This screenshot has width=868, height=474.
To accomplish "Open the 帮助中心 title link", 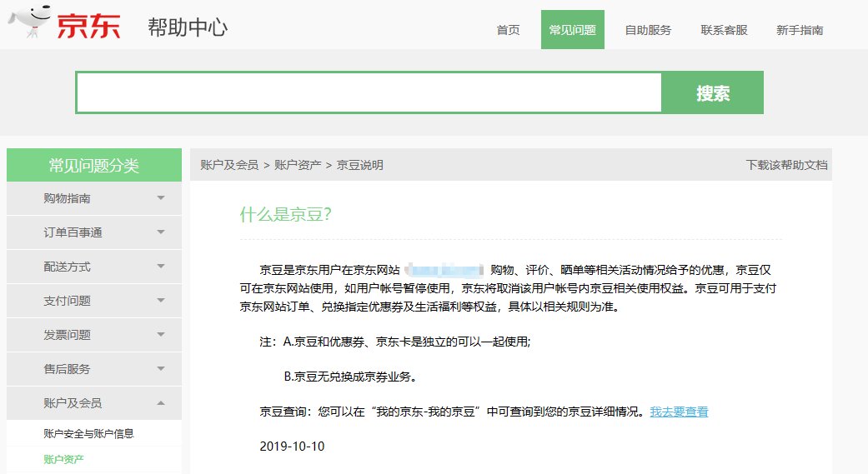I will 188,27.
